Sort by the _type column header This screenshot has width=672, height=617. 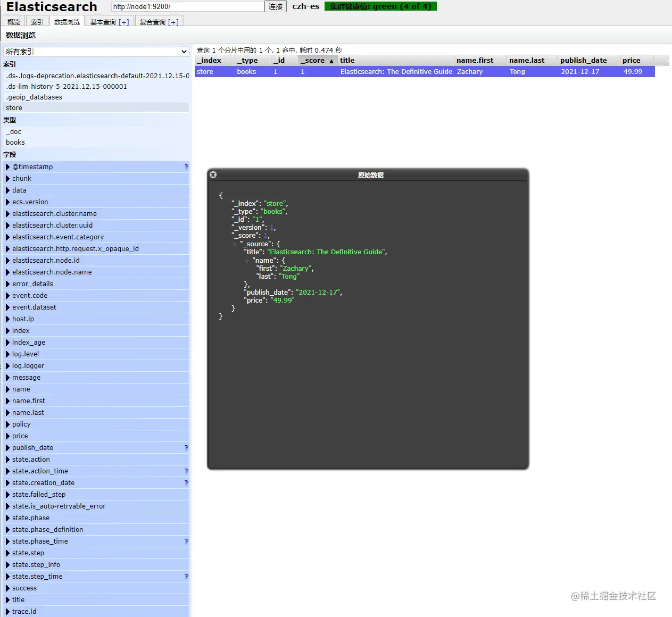tap(253, 61)
